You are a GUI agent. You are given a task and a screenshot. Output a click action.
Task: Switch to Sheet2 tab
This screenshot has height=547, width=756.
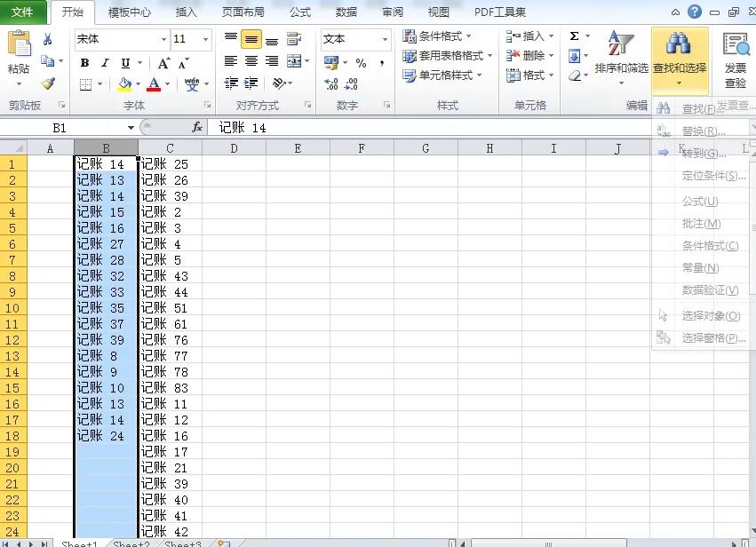click(131, 543)
